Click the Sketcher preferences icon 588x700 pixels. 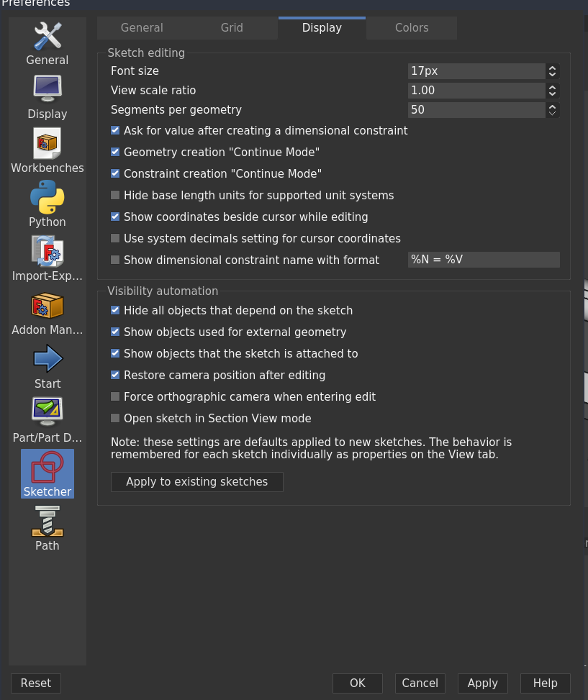tap(47, 472)
